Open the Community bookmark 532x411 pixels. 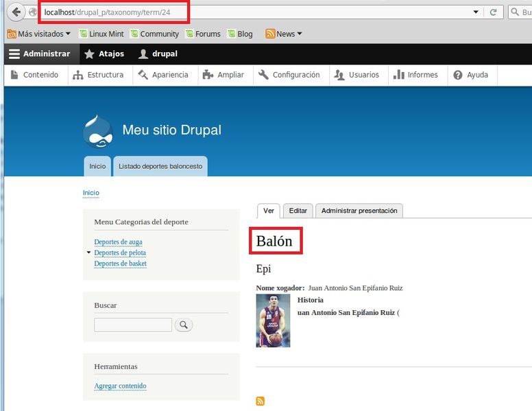(x=155, y=34)
